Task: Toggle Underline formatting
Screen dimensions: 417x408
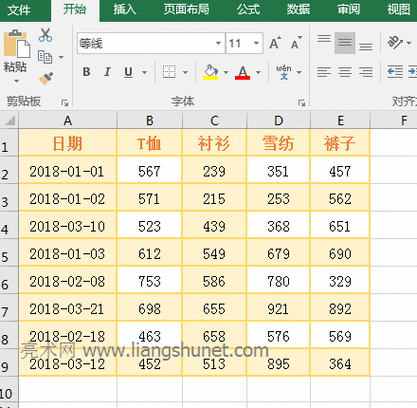Action: (x=128, y=72)
